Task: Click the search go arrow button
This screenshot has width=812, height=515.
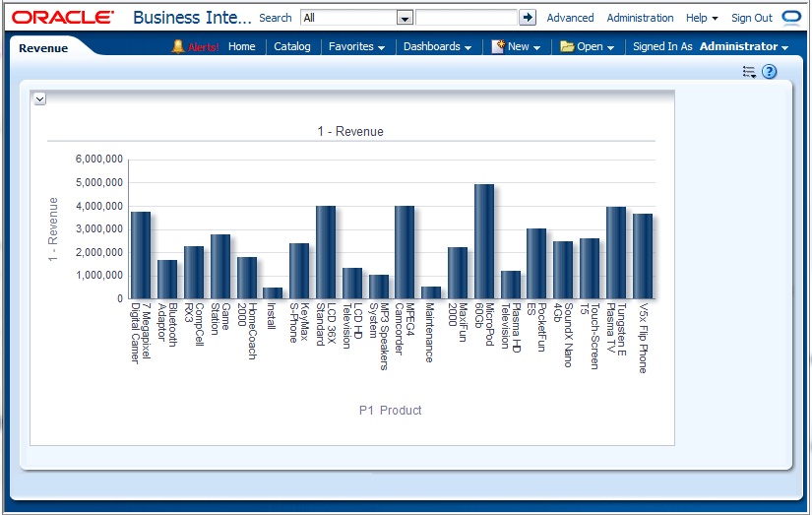Action: click(528, 17)
